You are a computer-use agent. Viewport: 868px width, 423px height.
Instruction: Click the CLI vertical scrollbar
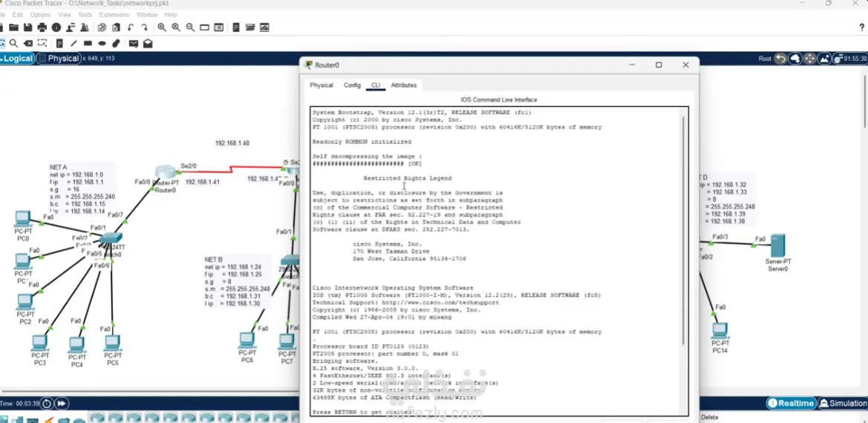tap(684, 229)
